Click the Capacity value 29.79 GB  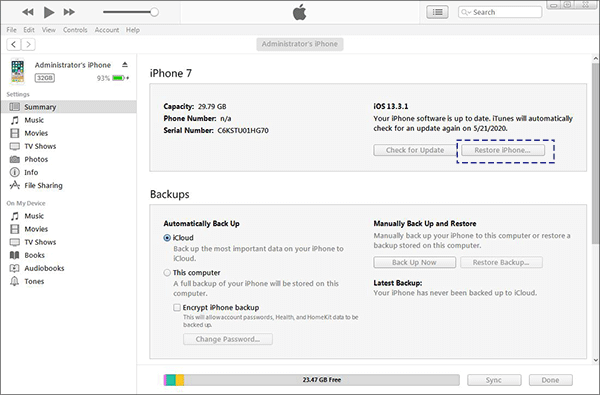(x=212, y=106)
